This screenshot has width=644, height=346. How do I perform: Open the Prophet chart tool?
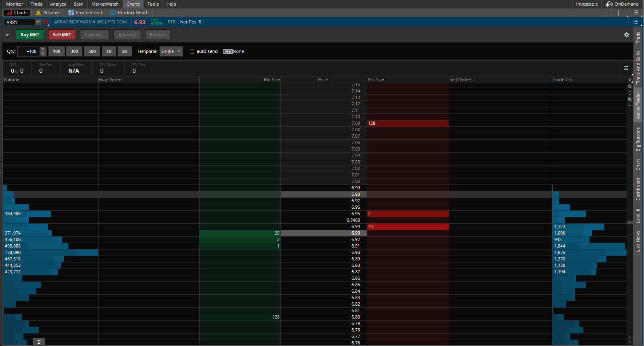coord(48,13)
